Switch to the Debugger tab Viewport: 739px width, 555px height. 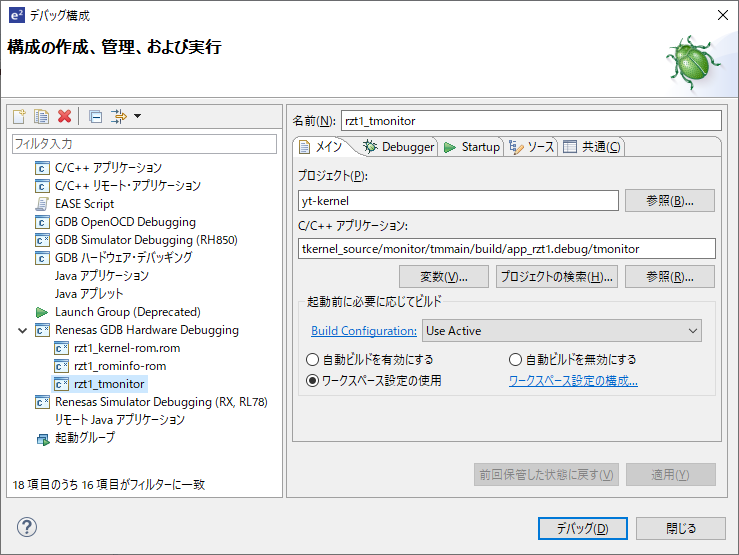398,147
